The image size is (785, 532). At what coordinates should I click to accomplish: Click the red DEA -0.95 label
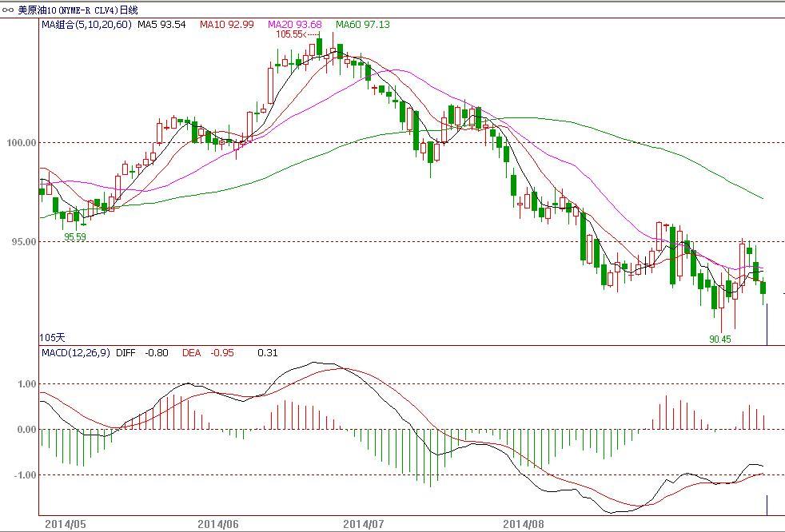[x=208, y=352]
